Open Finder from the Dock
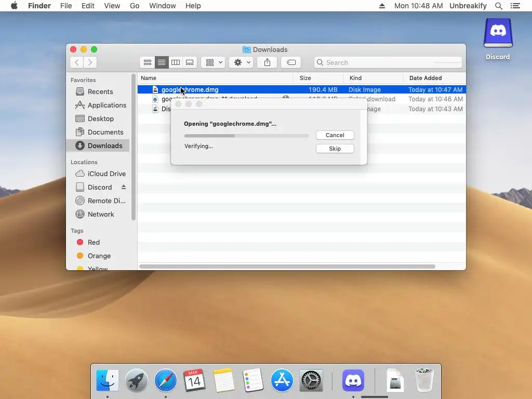532x399 pixels. pyautogui.click(x=107, y=380)
